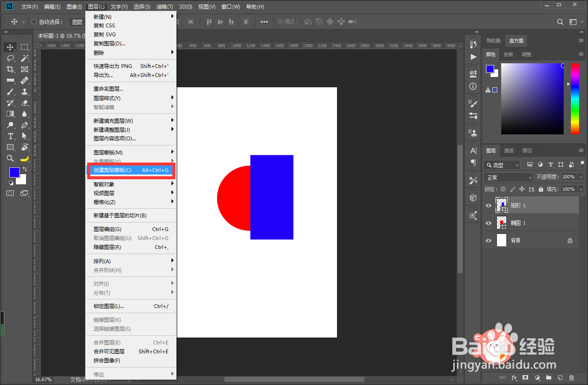Viewport: 588px width, 385px height.
Task: Select the Brush tool
Action: tap(10, 92)
